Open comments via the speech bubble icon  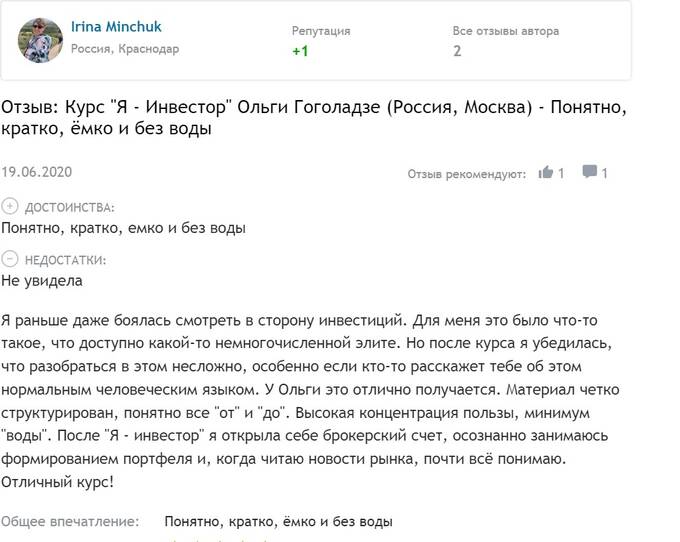click(590, 172)
